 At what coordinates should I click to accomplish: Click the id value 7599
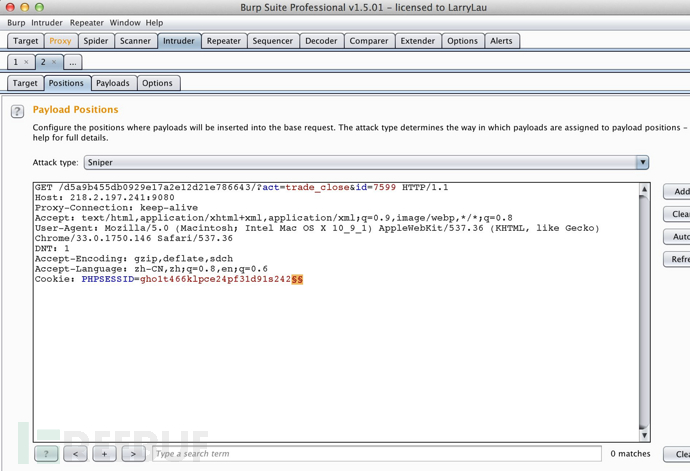point(385,188)
